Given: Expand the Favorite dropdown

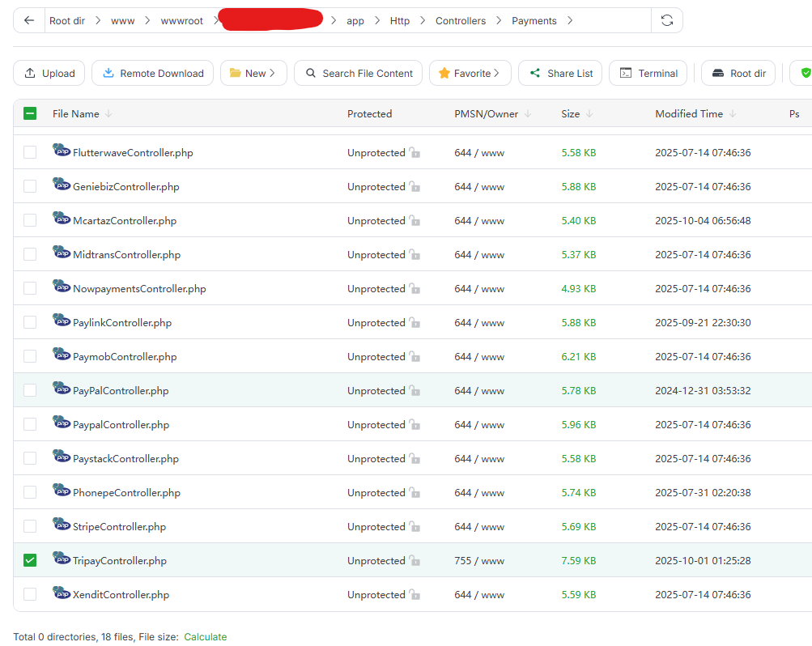Looking at the screenshot, I should tap(470, 73).
